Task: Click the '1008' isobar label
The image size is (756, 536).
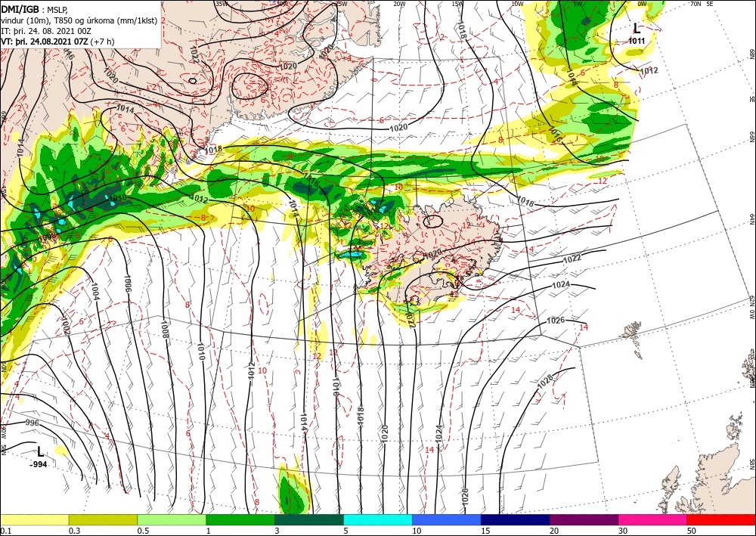Action: [165, 330]
